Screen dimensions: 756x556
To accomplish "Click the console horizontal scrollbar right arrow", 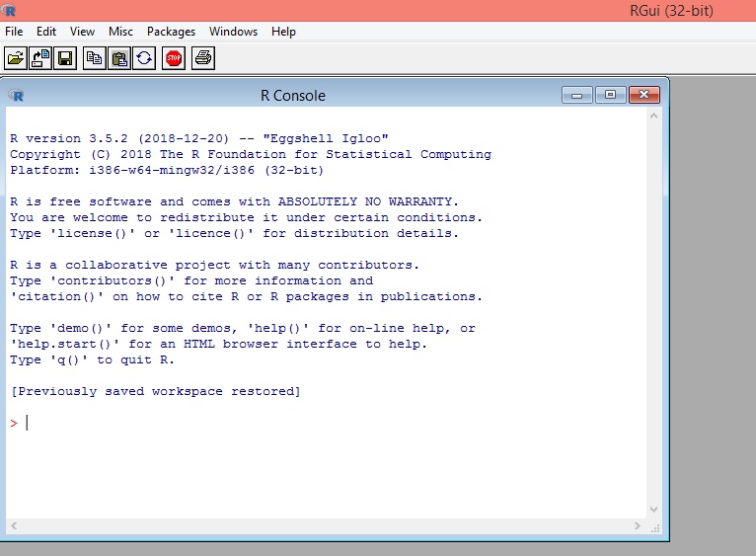I will [x=638, y=525].
